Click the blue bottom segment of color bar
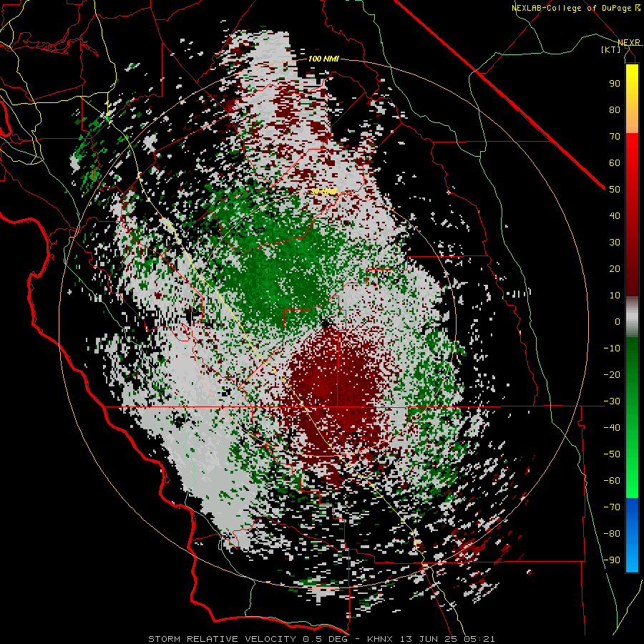The width and height of the screenshot is (644, 644). click(x=632, y=535)
